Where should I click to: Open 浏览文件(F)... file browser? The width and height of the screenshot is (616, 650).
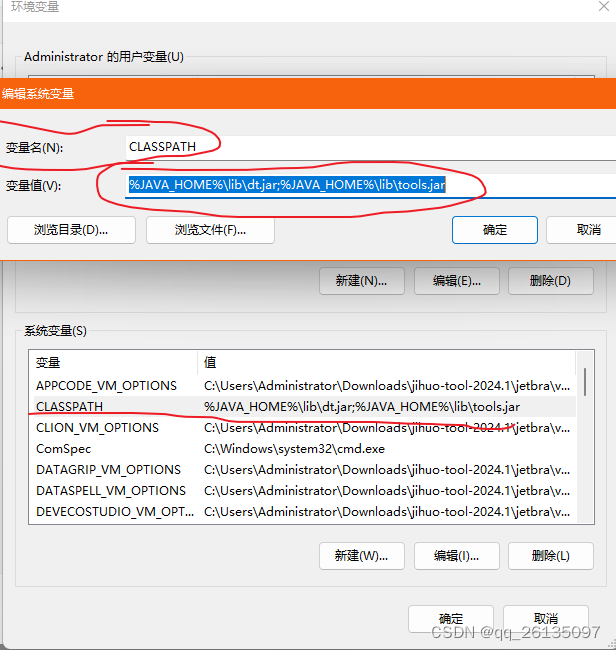click(210, 230)
